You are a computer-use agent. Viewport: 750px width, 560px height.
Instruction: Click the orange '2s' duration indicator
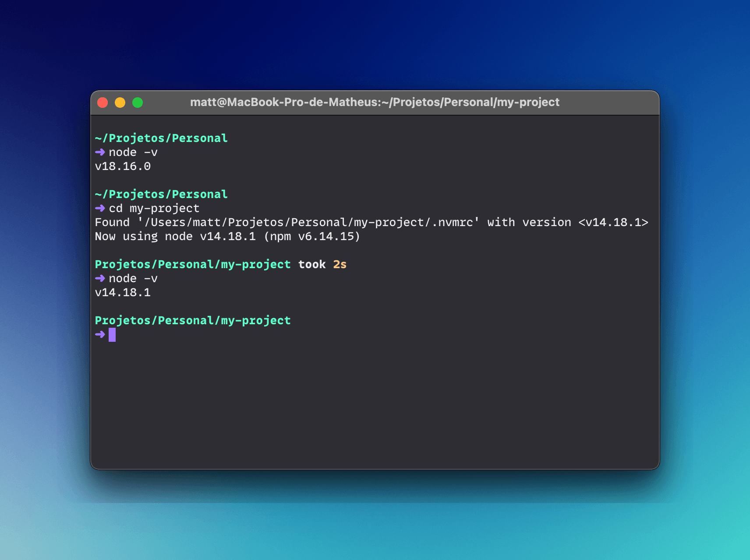coord(341,264)
